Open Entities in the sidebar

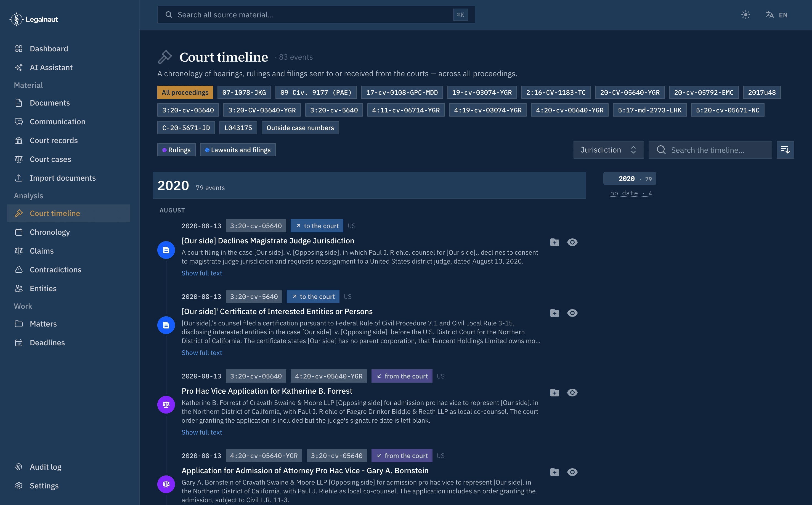tap(69, 288)
